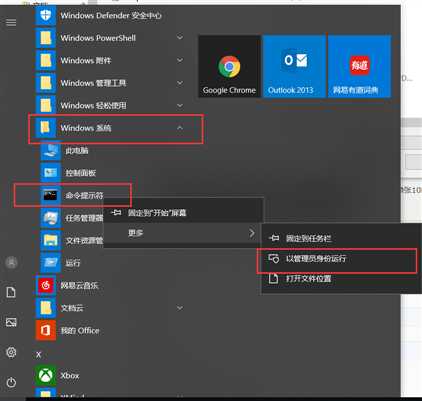Click the user account avatar icon

click(x=11, y=263)
